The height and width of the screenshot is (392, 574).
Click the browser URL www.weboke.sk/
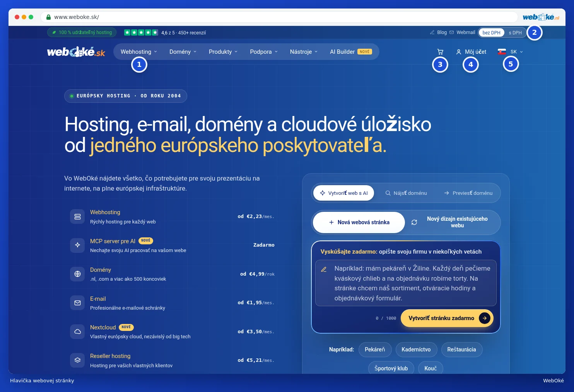77,17
